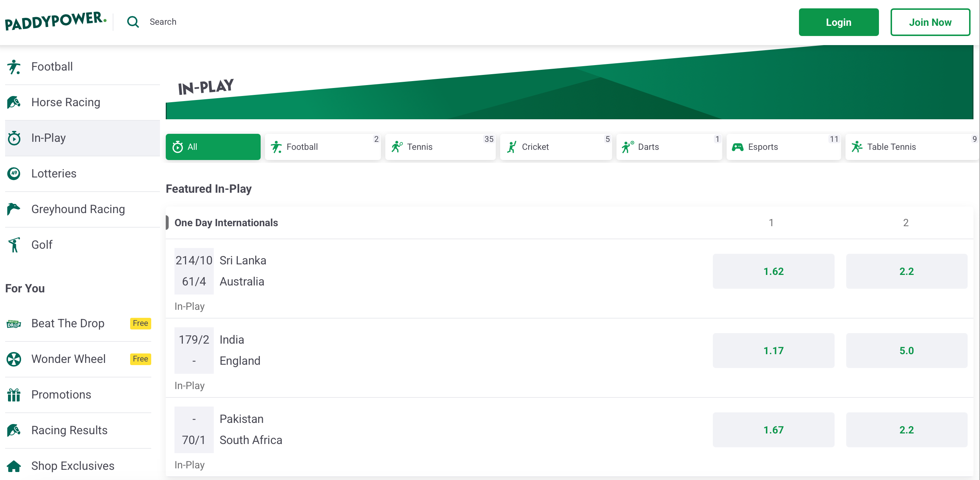
Task: Open Horse Racing from the sidebar
Action: coord(82,103)
